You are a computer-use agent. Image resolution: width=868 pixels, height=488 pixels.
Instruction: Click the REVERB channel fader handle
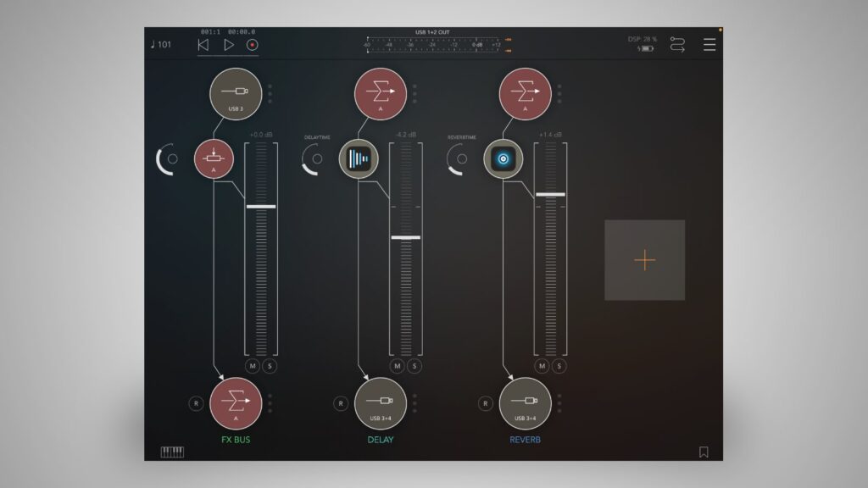click(x=550, y=194)
